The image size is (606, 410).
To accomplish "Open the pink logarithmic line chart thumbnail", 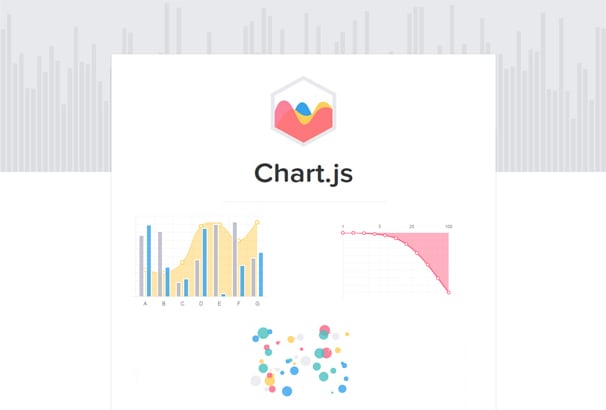I will pyautogui.click(x=397, y=260).
